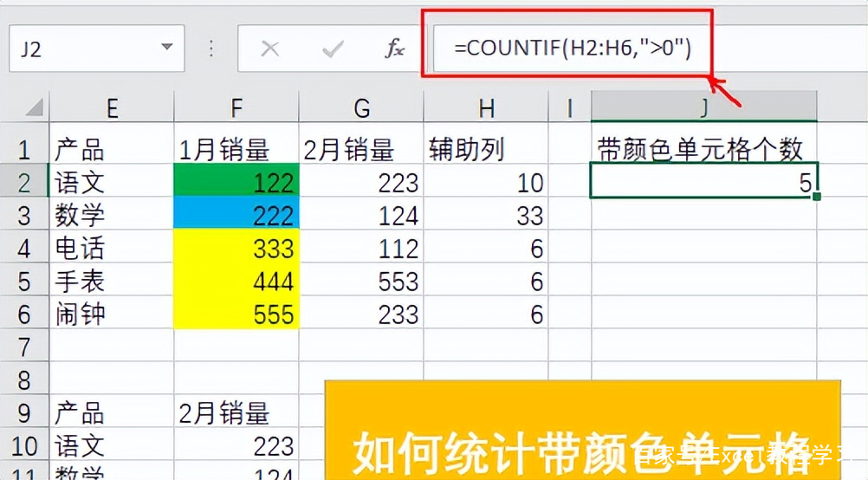Click the Name Box showing J2

[x=97, y=49]
